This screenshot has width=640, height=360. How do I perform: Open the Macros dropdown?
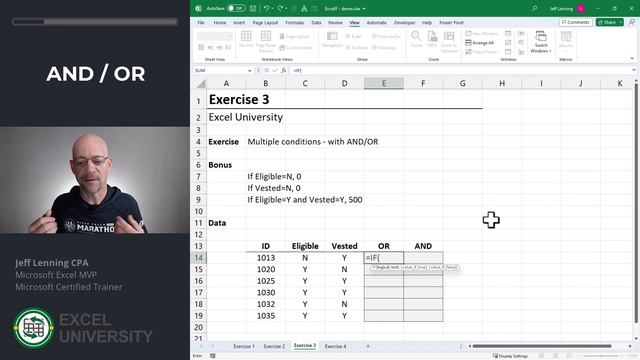click(566, 42)
